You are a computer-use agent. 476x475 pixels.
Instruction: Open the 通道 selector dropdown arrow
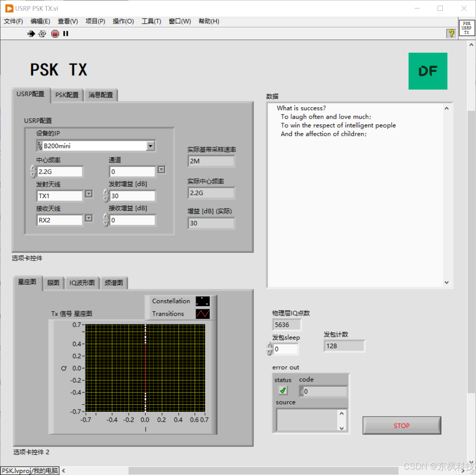point(161,170)
